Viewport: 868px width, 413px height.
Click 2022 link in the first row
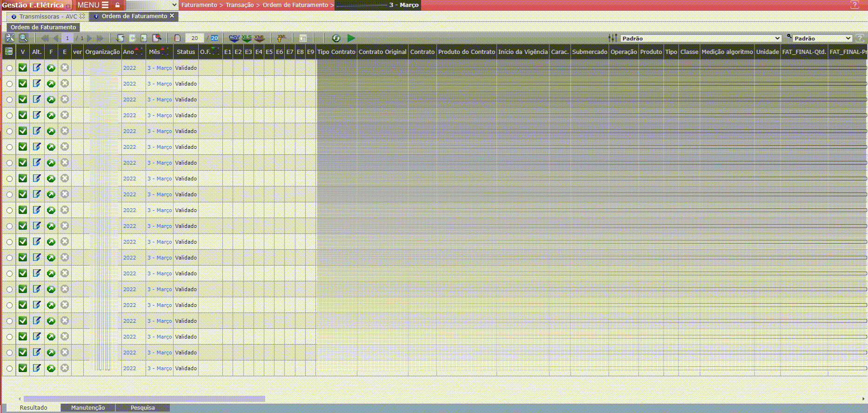coord(129,68)
